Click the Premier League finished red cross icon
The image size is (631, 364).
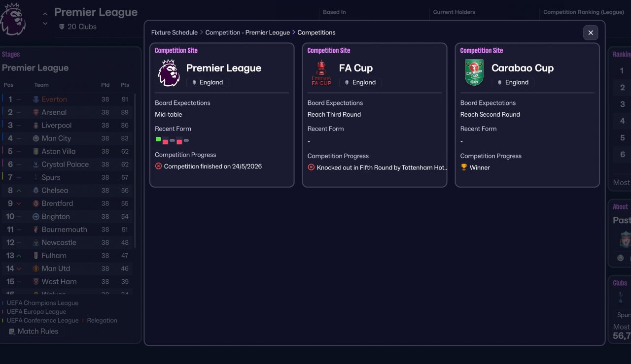(x=158, y=166)
